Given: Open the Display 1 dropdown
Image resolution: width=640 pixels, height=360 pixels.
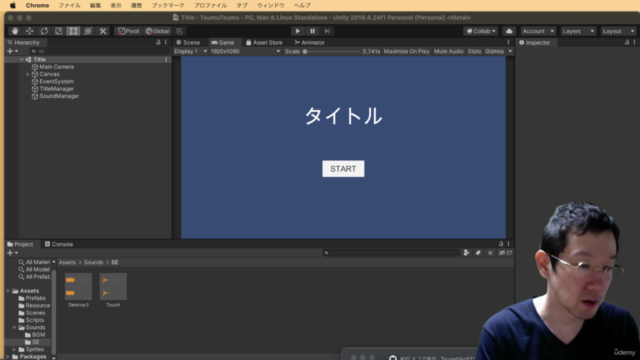Looking at the screenshot, I should 191,51.
